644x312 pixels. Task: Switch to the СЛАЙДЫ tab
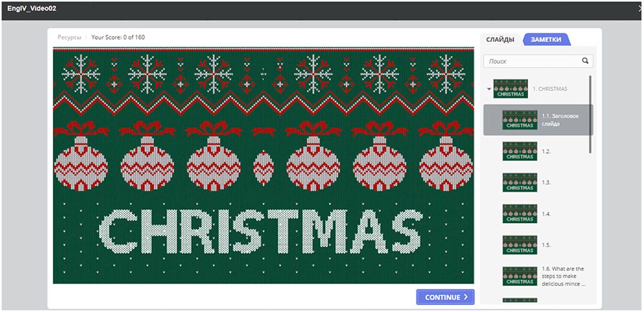coord(500,40)
